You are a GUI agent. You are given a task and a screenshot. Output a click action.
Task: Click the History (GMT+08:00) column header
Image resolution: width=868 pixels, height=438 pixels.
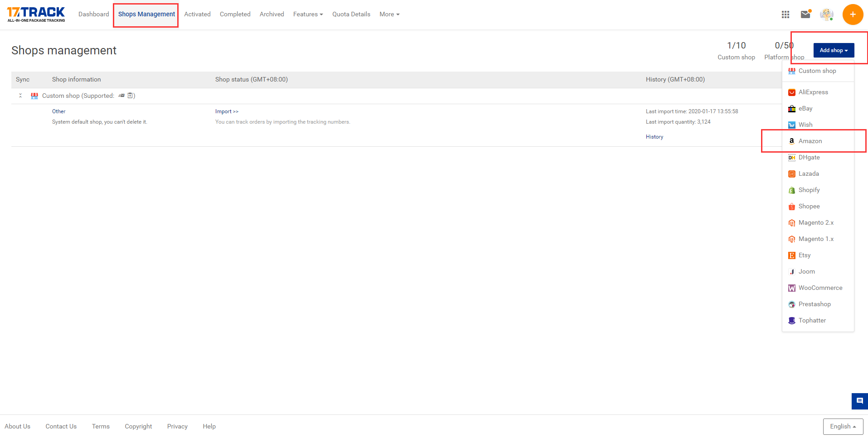click(x=675, y=80)
